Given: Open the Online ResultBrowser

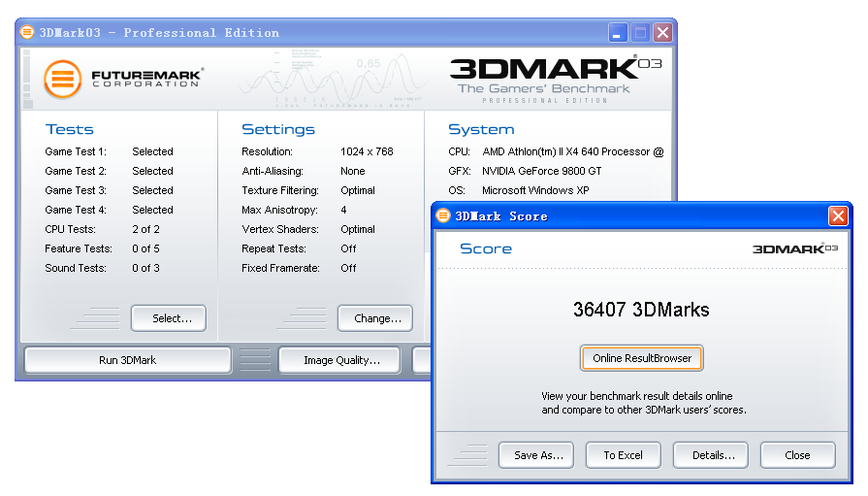Looking at the screenshot, I should [641, 358].
